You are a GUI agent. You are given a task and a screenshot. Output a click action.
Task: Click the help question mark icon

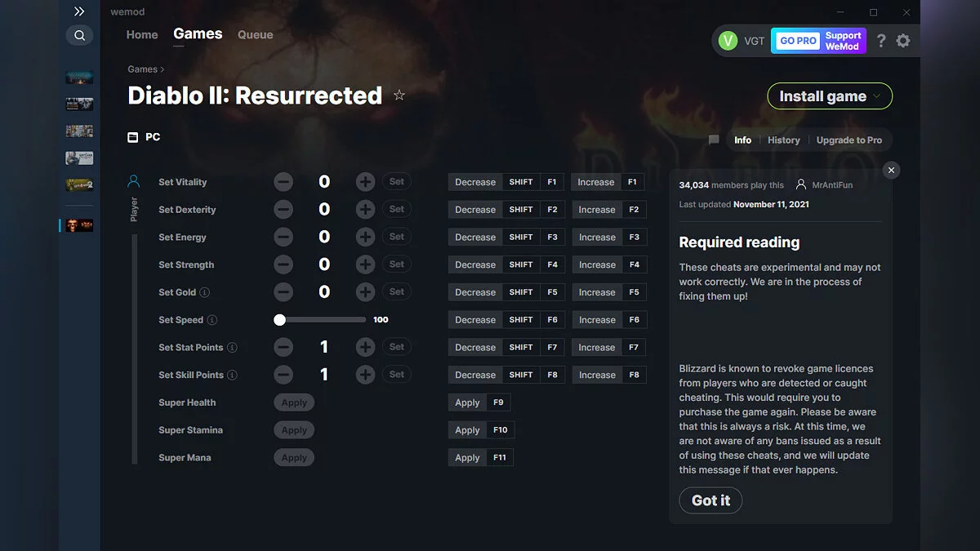[x=880, y=40]
